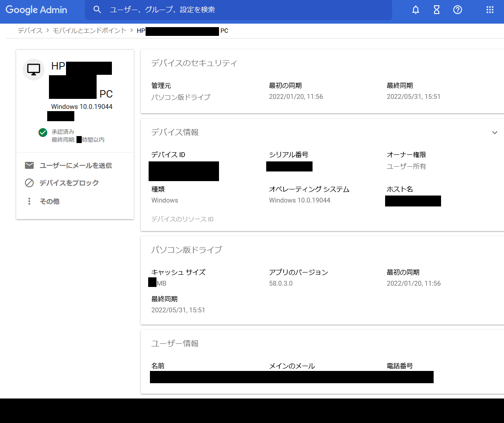Click the パソコン版ドライブ section heading
This screenshot has height=423, width=504.
click(186, 250)
